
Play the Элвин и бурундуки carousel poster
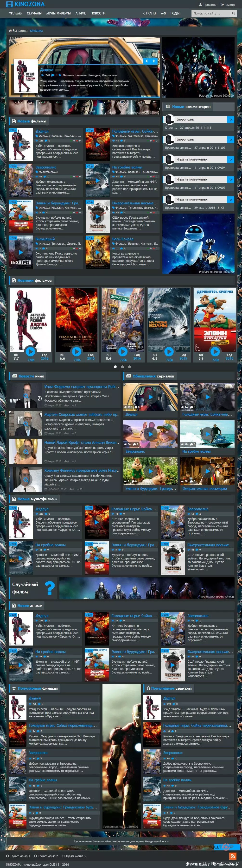215,351
